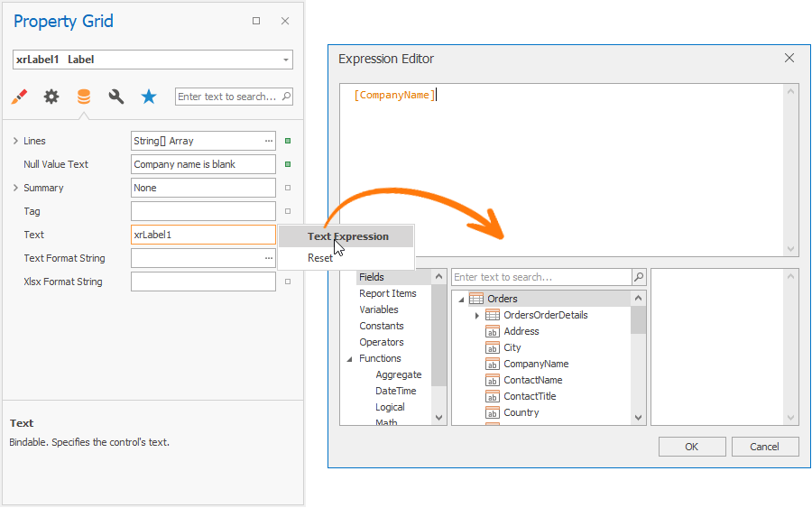Choose Text Expression from the context menu
The image size is (812, 508).
point(347,236)
